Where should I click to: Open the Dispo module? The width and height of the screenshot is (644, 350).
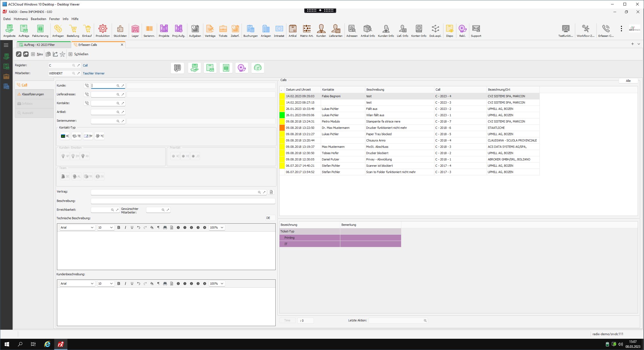click(x=450, y=31)
